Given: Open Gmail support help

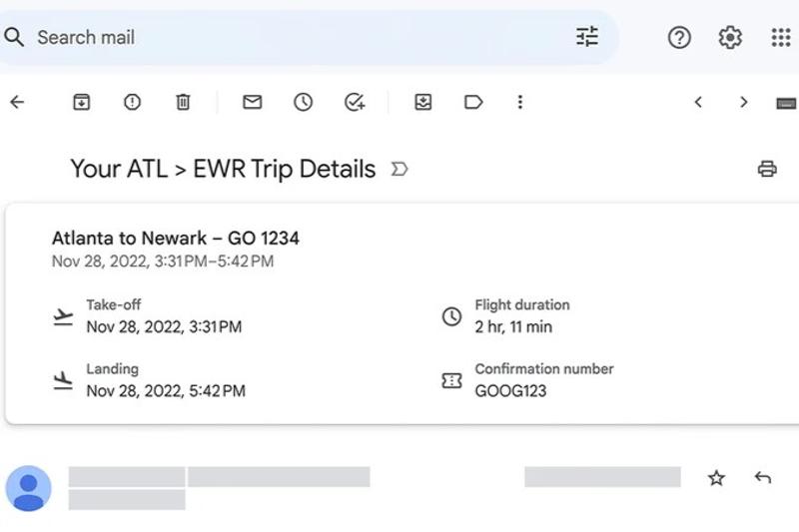Looking at the screenshot, I should 679,37.
